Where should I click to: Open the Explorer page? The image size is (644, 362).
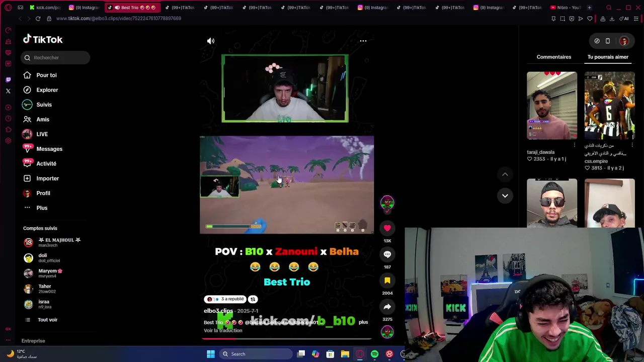click(47, 90)
